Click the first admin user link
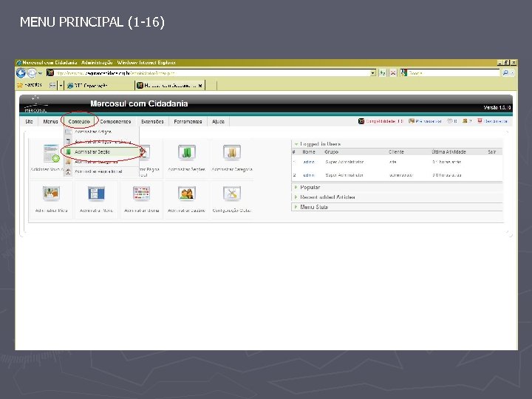532x399 pixels. pos(309,162)
